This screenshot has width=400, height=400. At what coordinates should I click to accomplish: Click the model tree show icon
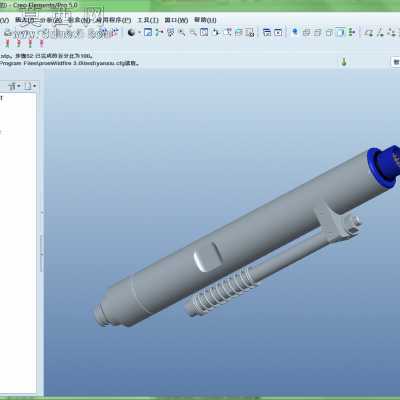(28, 86)
